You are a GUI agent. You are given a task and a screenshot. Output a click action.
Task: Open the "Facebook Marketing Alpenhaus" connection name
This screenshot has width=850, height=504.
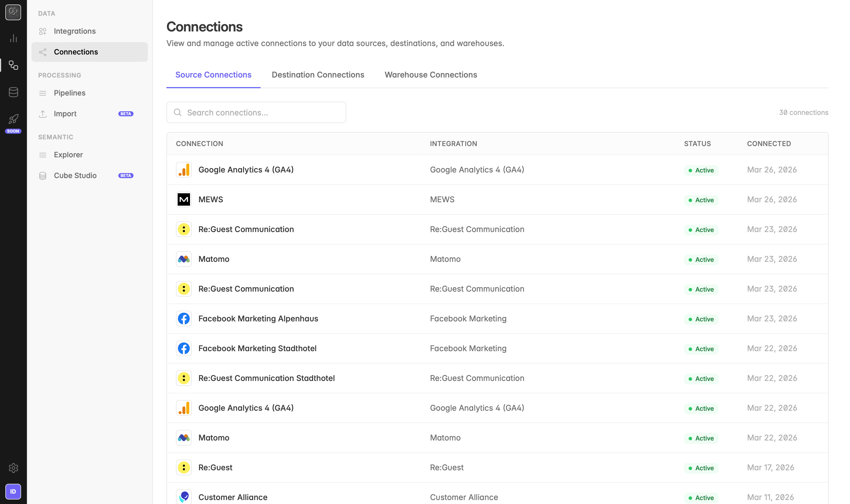258,319
